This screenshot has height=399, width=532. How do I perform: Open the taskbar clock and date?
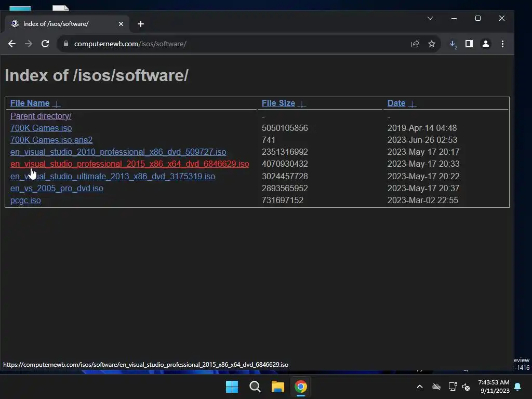pyautogui.click(x=494, y=387)
